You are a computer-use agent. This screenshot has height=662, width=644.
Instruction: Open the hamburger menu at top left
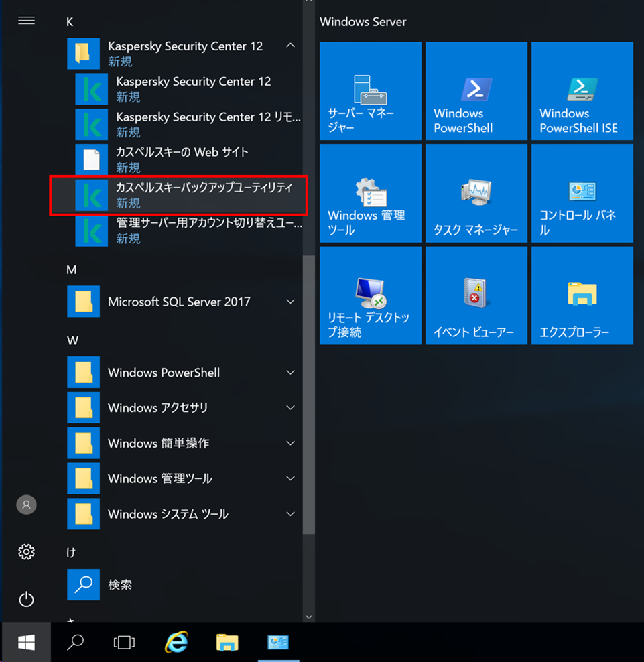[26, 21]
